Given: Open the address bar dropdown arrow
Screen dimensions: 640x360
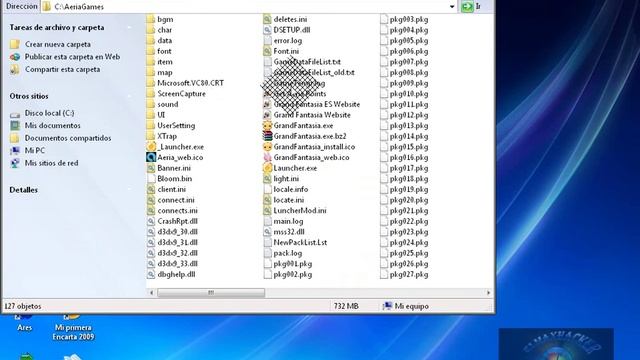Looking at the screenshot, I should tap(452, 7).
